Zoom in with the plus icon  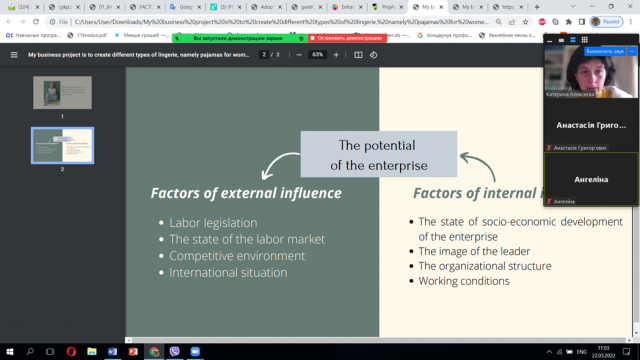pyautogui.click(x=336, y=55)
